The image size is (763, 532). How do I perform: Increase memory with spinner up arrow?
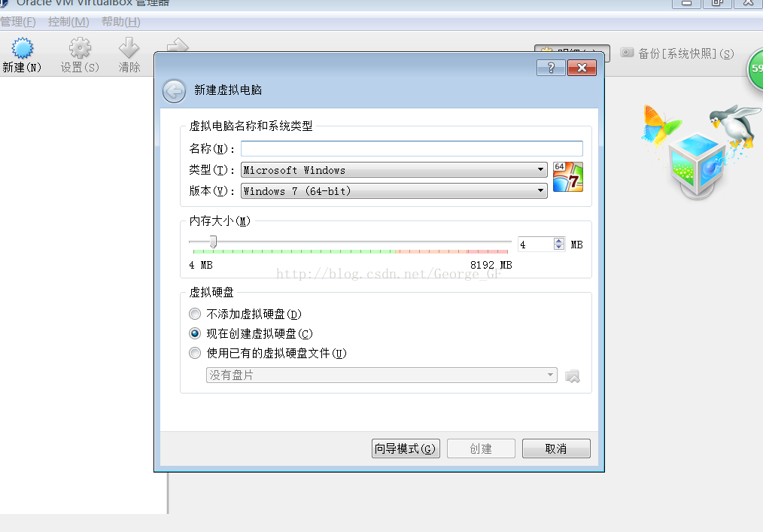(558, 241)
